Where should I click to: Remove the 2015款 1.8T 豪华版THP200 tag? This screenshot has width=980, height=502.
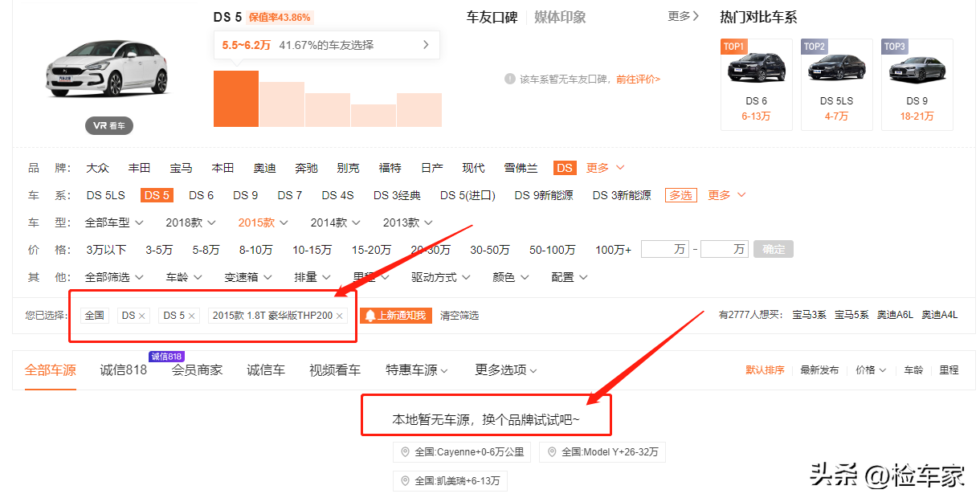click(x=339, y=316)
